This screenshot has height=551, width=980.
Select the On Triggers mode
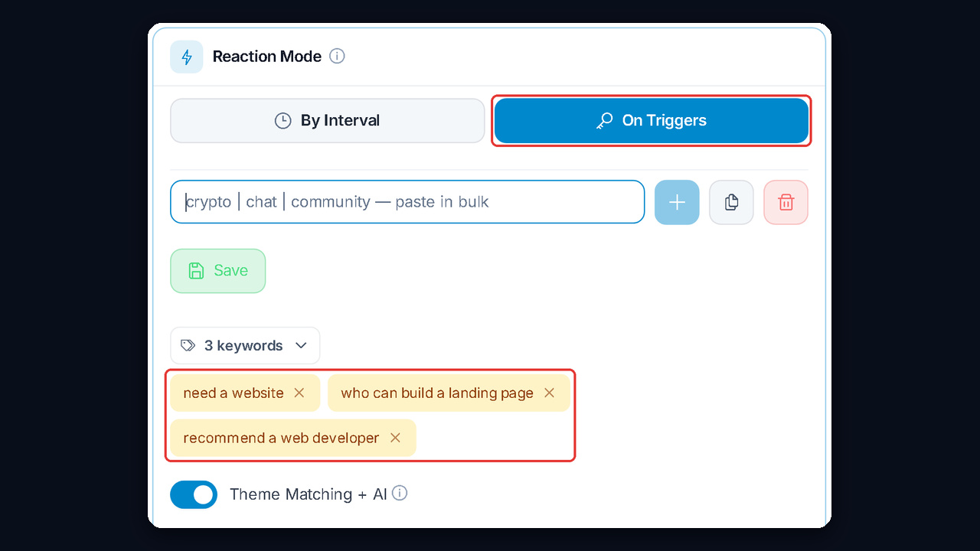point(652,120)
